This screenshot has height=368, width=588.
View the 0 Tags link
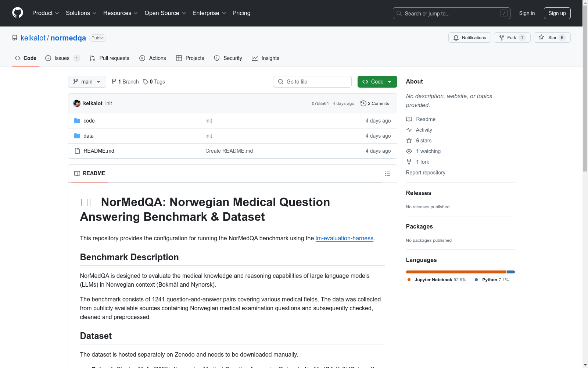pos(154,82)
